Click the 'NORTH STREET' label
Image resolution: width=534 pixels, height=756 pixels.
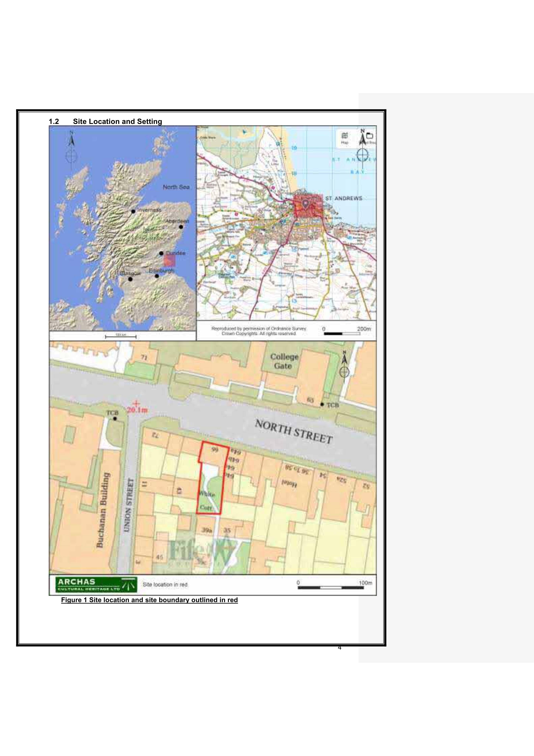(x=294, y=432)
